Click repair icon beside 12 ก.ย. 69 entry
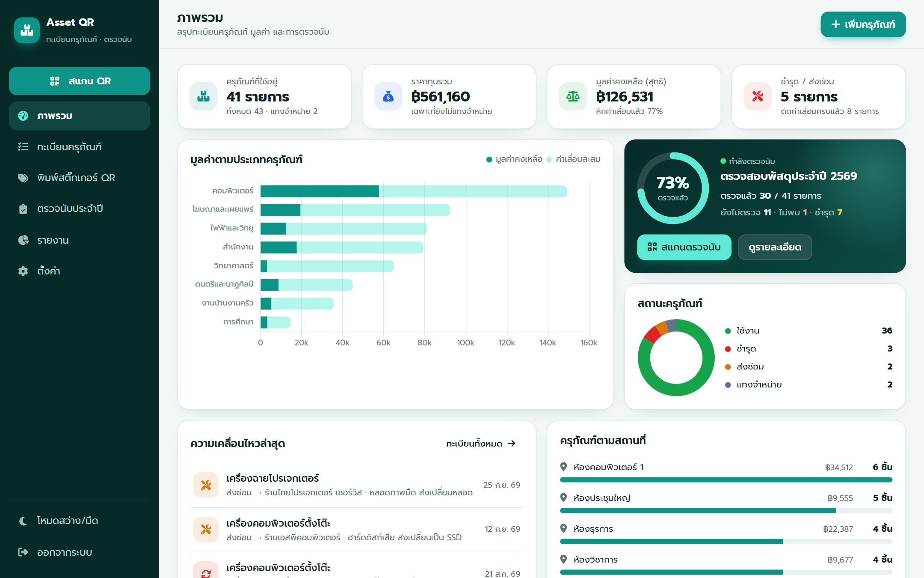Image resolution: width=924 pixels, height=578 pixels. (206, 530)
